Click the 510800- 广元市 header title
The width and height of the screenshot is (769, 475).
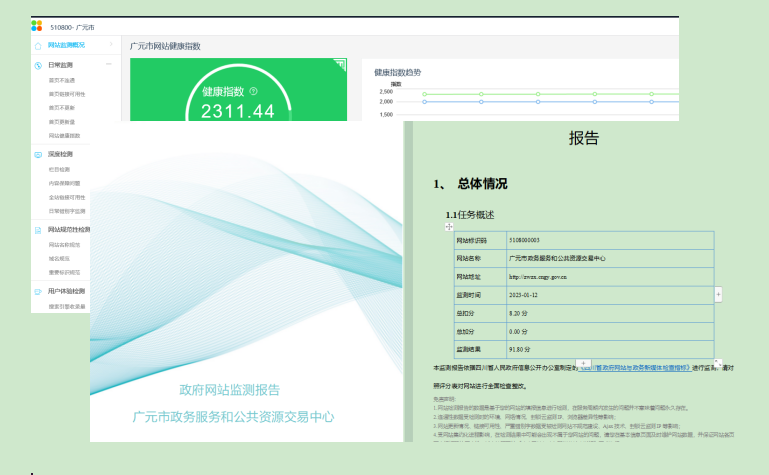pyautogui.click(x=72, y=27)
